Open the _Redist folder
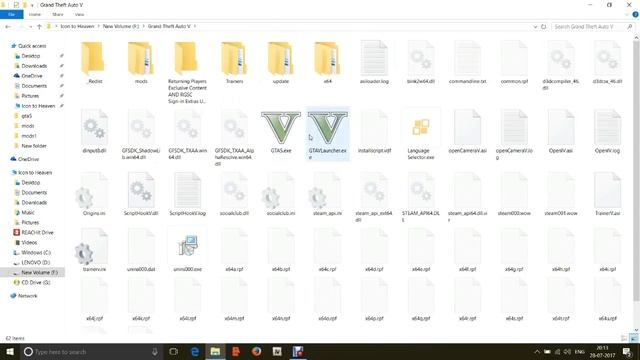Image resolution: width=640 pixels, height=360 pixels. tap(94, 59)
